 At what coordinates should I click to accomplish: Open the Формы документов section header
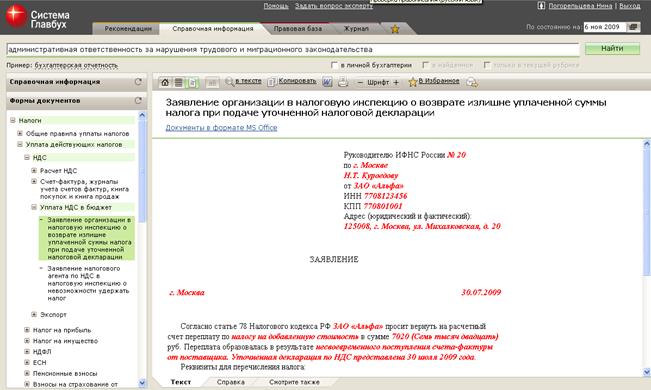76,101
